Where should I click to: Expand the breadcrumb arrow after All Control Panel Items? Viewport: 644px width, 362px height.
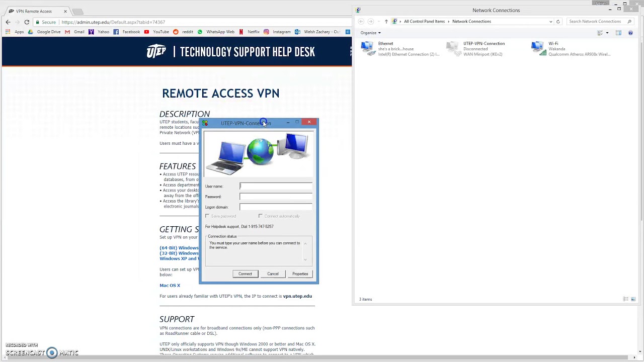[449, 21]
